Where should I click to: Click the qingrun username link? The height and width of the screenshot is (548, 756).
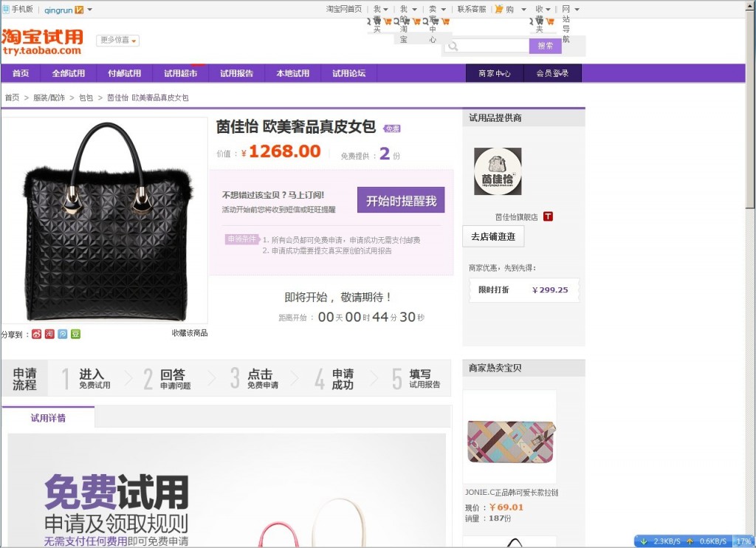pyautogui.click(x=58, y=10)
